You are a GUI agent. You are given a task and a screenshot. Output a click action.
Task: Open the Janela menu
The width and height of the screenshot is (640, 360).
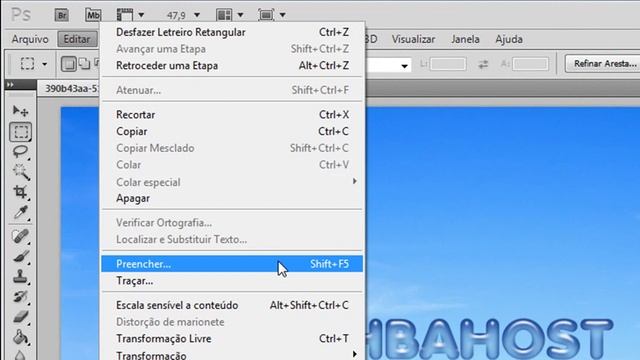pyautogui.click(x=465, y=39)
